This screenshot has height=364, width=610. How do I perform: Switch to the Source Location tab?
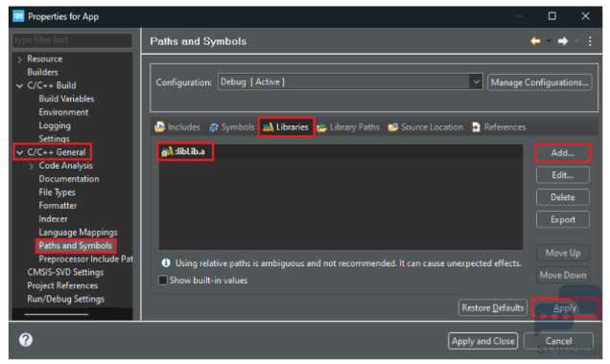point(426,127)
